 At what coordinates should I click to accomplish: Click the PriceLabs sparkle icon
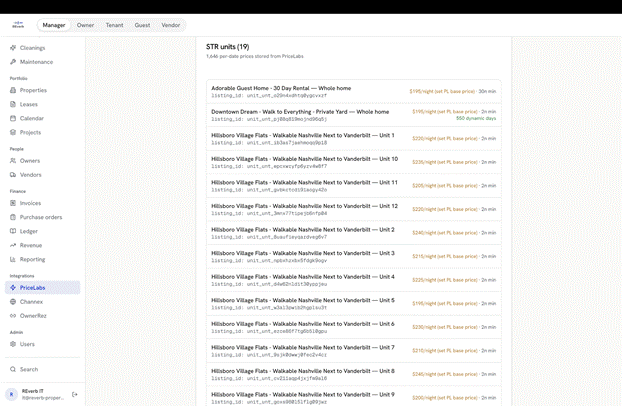pyautogui.click(x=13, y=288)
